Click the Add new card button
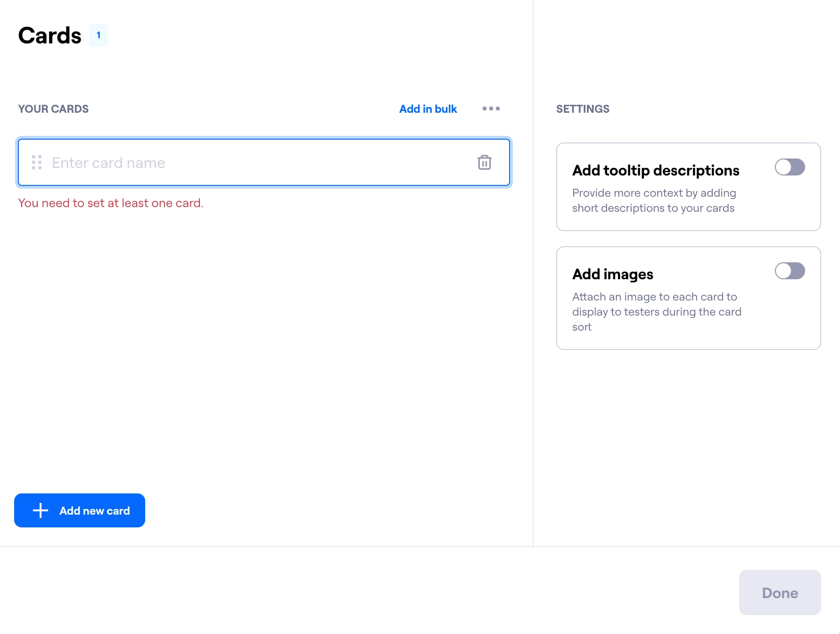The width and height of the screenshot is (840, 634). click(80, 510)
